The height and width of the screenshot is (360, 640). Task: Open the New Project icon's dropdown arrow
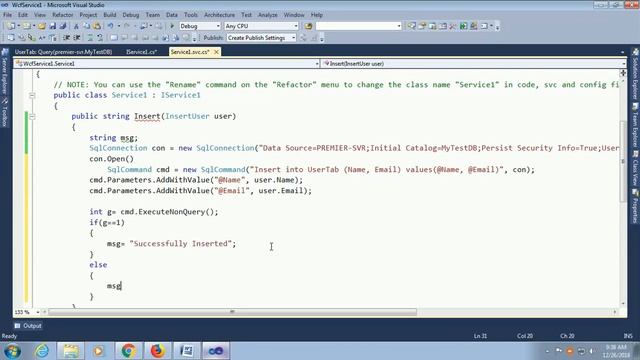tap(18, 26)
